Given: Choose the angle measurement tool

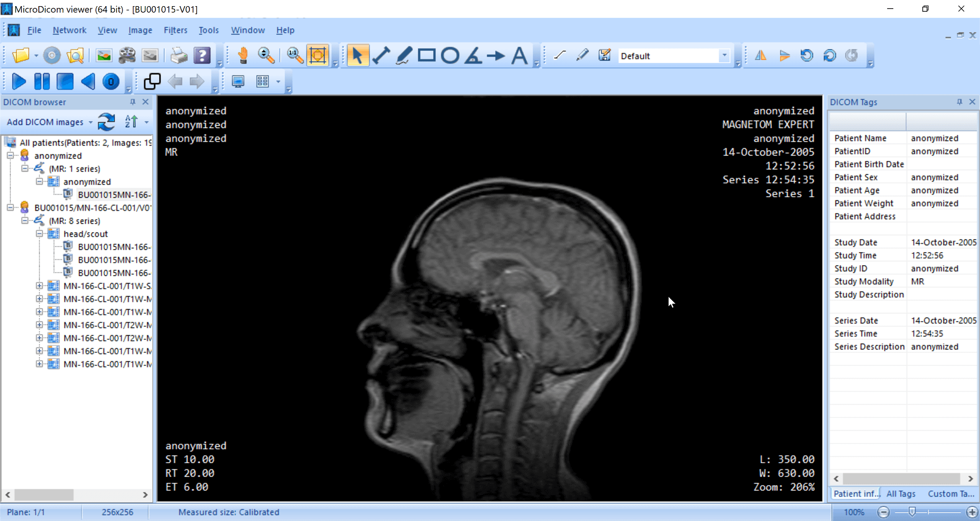Looking at the screenshot, I should [x=473, y=55].
